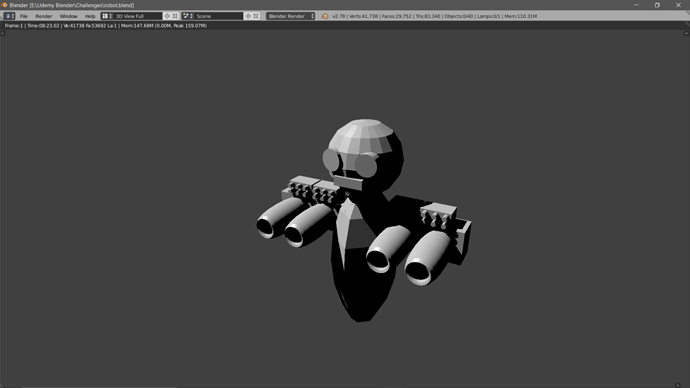Click the Blender icon in the title bar
This screenshot has width=690, height=388.
tap(5, 5)
